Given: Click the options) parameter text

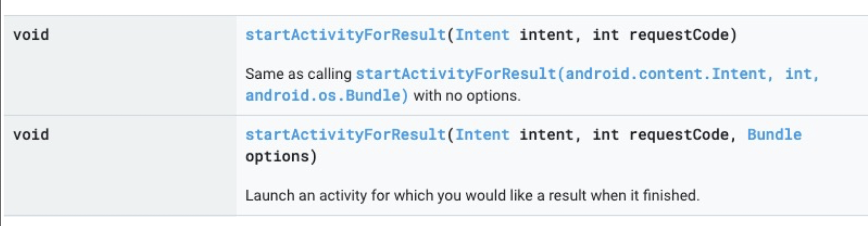Looking at the screenshot, I should 281,156.
